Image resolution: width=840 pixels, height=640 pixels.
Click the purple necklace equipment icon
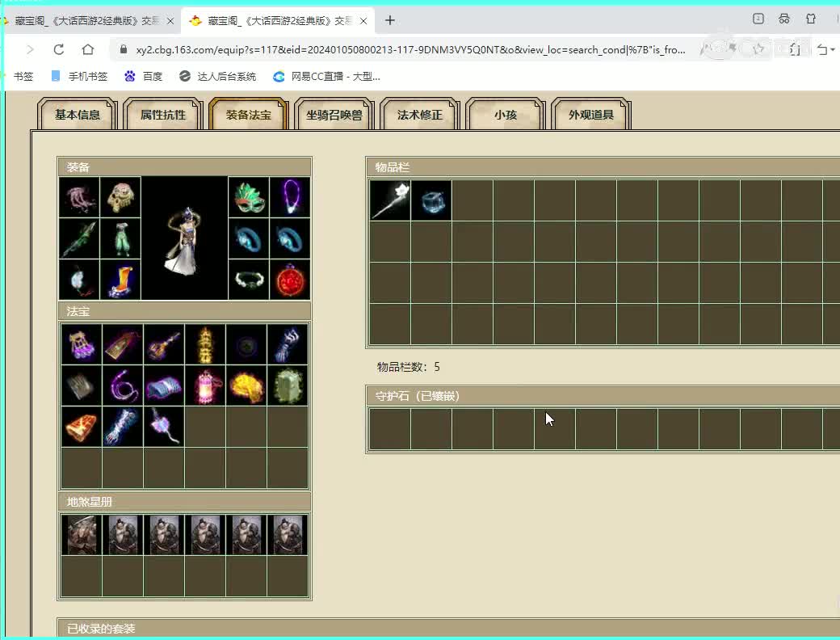click(x=290, y=197)
